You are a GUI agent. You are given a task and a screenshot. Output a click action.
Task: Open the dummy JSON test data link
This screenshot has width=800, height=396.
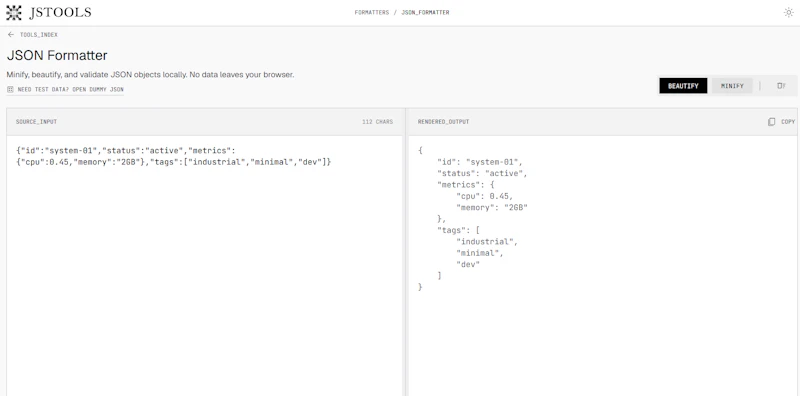click(x=65, y=89)
